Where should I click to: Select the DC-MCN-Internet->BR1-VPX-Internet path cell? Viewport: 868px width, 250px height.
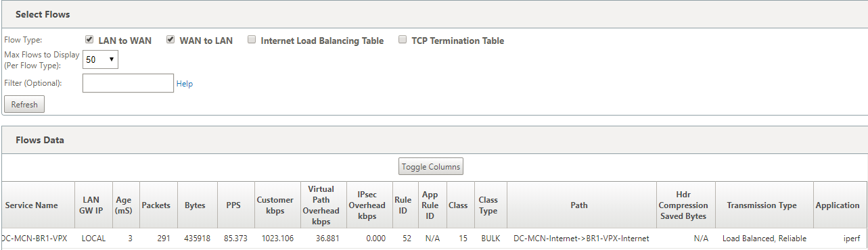point(581,239)
